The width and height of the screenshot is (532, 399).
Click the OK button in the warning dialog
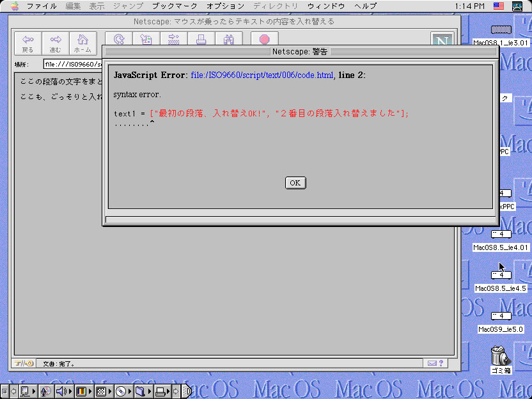click(295, 183)
